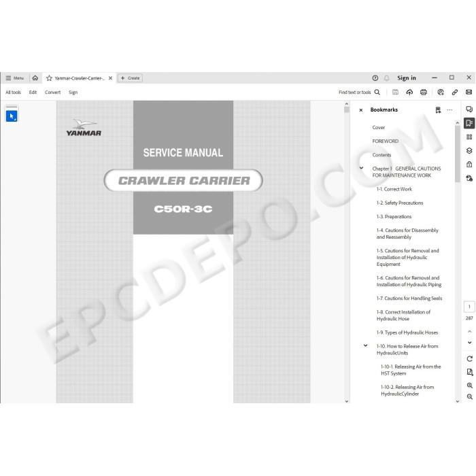The width and height of the screenshot is (476, 476).
Task: Open 1-10-1. Releasing Air from HST System
Action: 411,370
